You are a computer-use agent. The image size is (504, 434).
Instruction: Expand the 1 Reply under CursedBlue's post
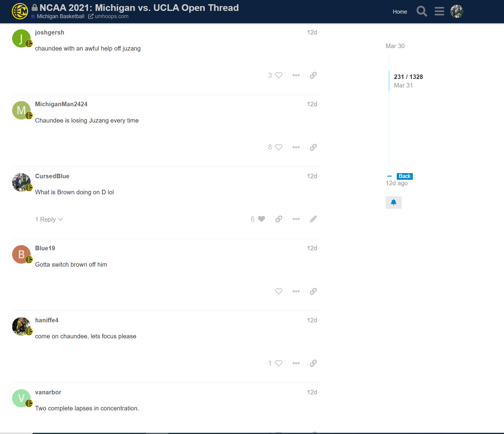tap(49, 219)
